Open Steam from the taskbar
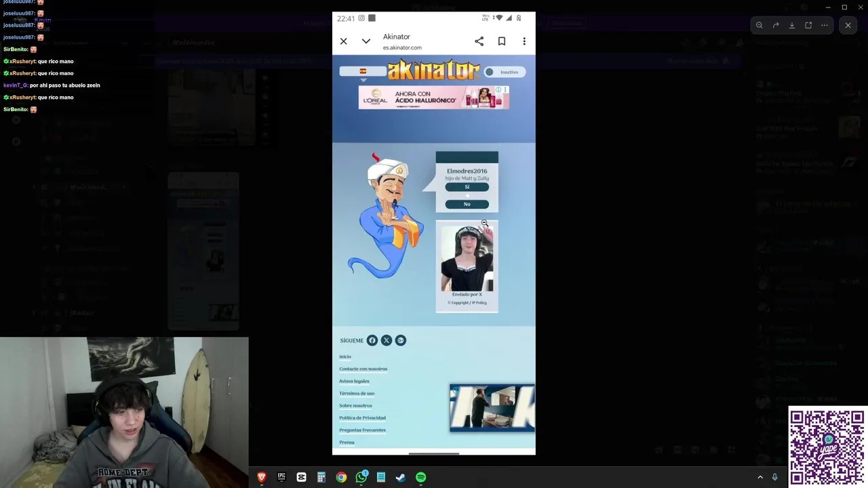Viewport: 868px width, 488px height. (401, 477)
